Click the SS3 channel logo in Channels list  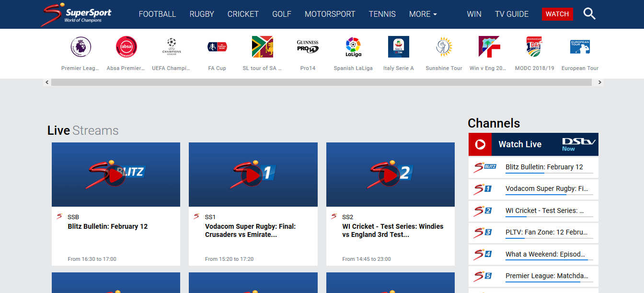(483, 233)
